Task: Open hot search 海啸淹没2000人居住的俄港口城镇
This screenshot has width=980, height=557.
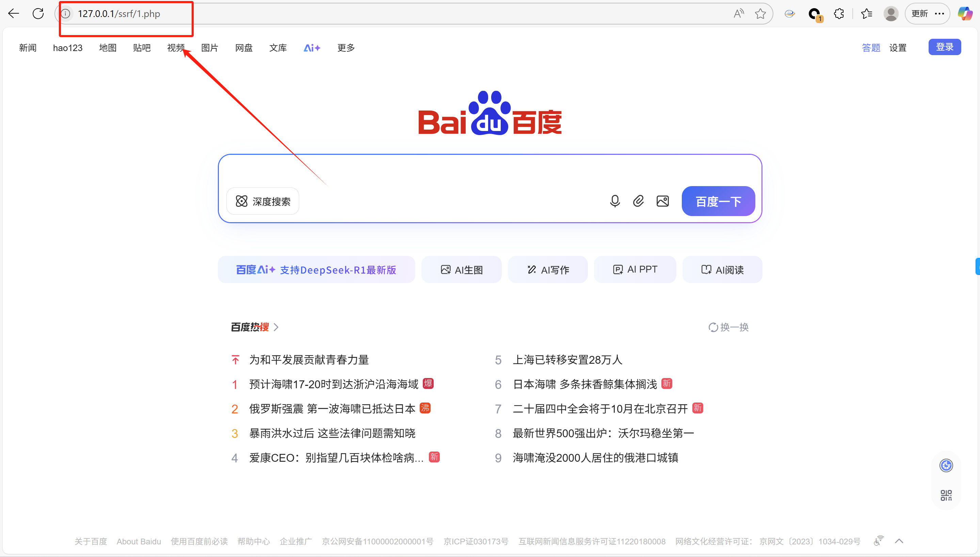Action: (x=595, y=458)
